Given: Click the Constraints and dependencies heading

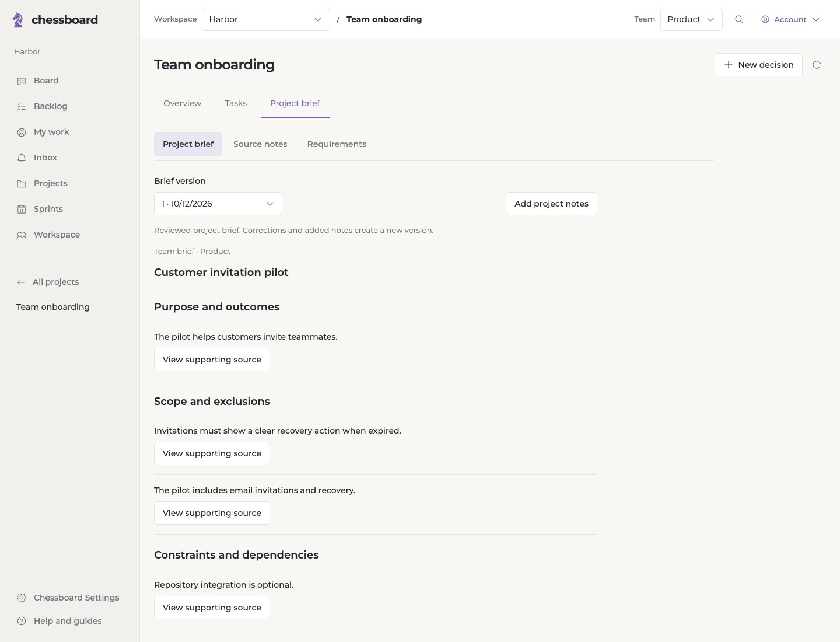Looking at the screenshot, I should 236,555.
